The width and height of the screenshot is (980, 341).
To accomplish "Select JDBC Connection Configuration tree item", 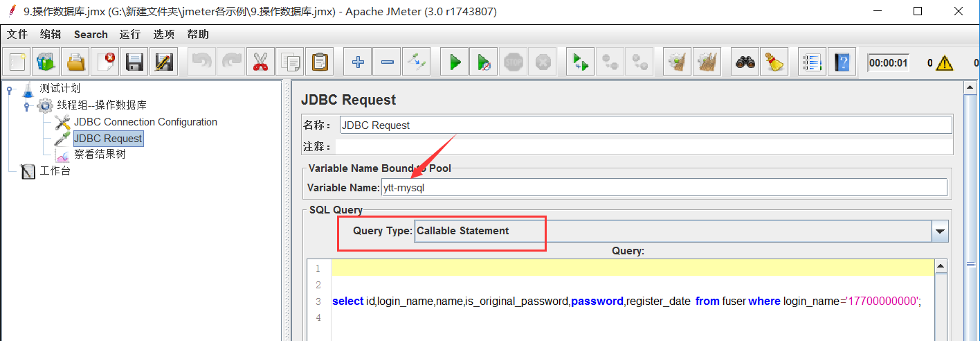I will pos(145,122).
